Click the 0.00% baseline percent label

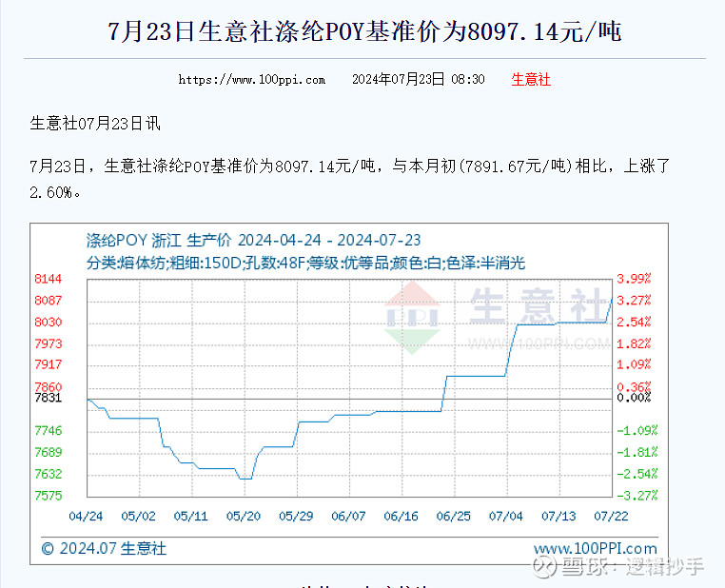pyautogui.click(x=634, y=398)
